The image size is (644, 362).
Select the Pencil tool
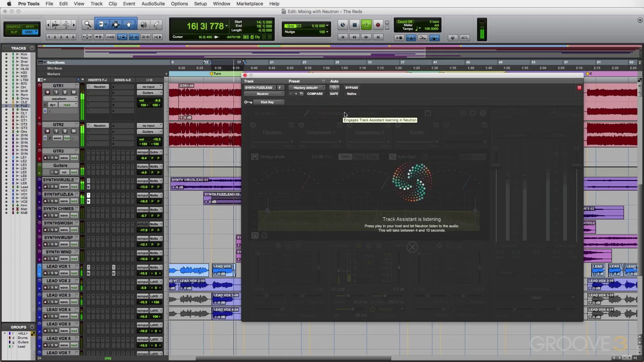click(157, 25)
